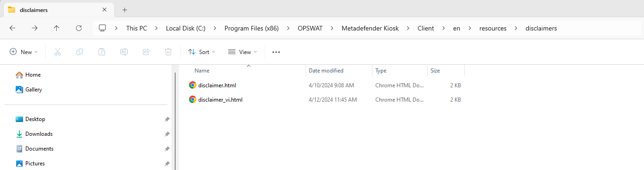
Task: Click Metadefender Kiosk in the breadcrumb path
Action: pos(370,28)
